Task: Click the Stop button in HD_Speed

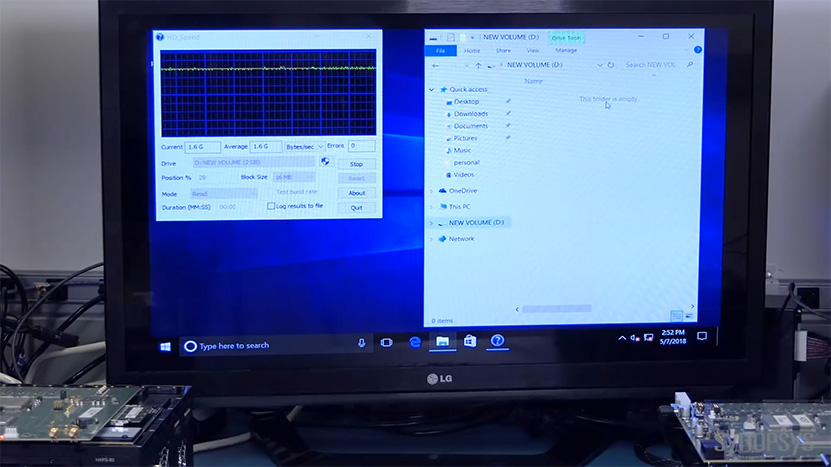Action: pos(357,164)
